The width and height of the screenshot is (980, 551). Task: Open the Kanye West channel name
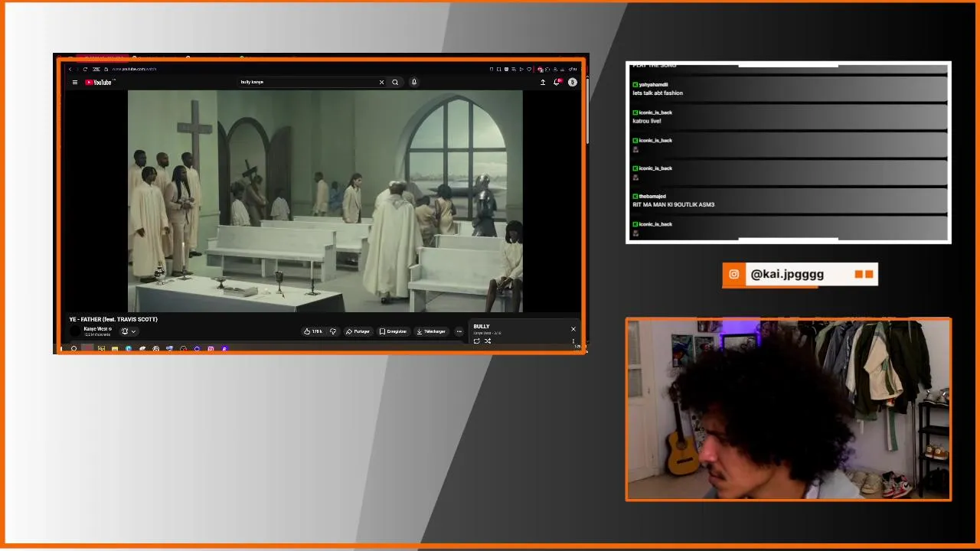point(96,328)
